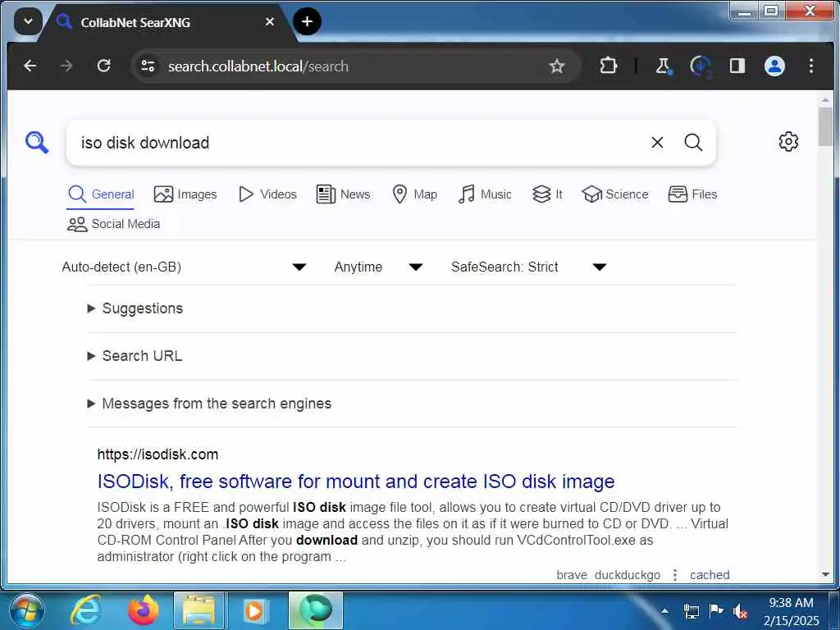Click the network tray icon
Viewport: 840px width, 630px height.
[x=691, y=610]
